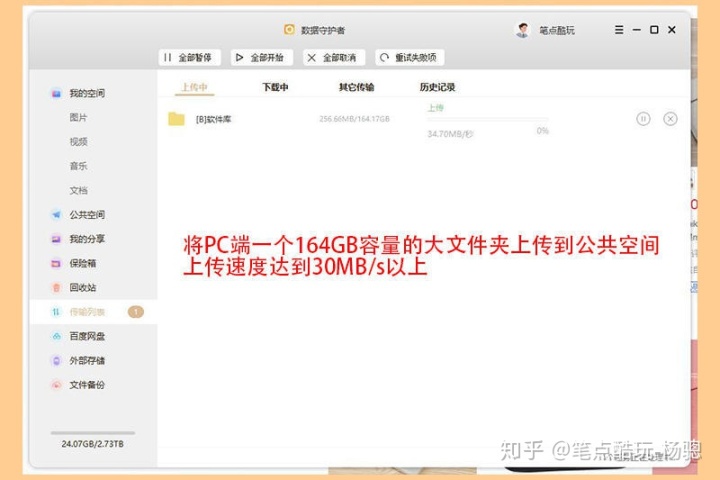Click the 百度网盘 cloud icon
720x480 pixels.
click(56, 337)
